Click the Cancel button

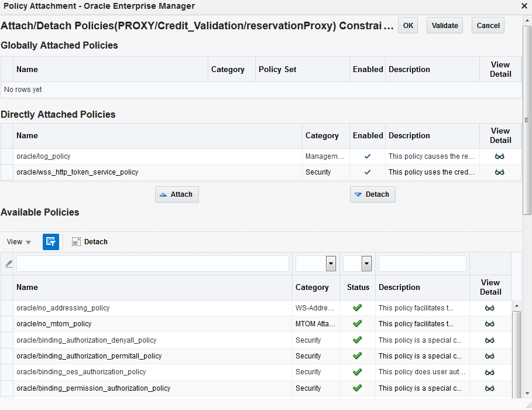pyautogui.click(x=488, y=25)
